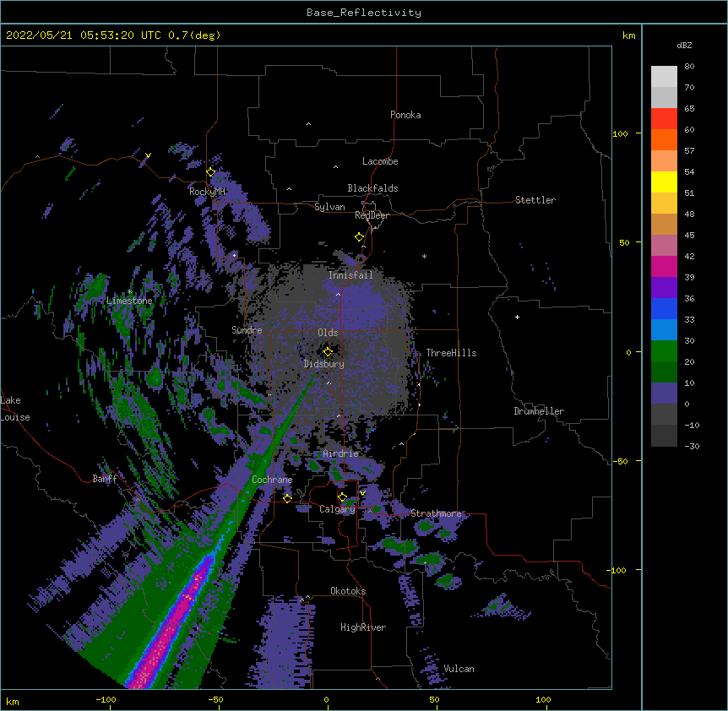This screenshot has height=711, width=728.
Task: Click the Base_Reflectivity title
Action: point(364,13)
